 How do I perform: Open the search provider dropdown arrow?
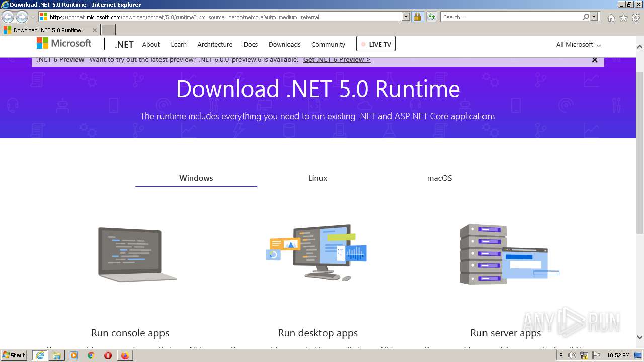pos(594,17)
